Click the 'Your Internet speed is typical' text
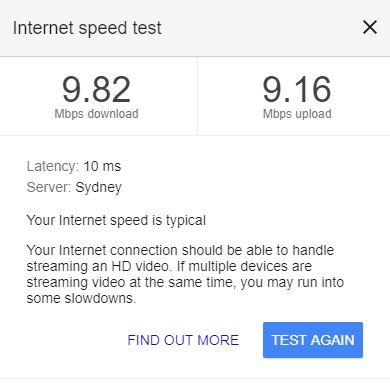 [x=116, y=221]
